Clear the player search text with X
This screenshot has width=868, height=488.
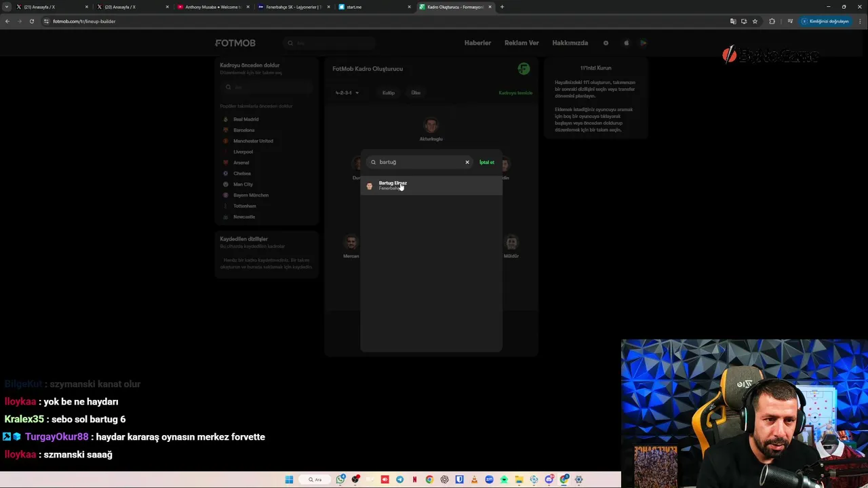[467, 162]
